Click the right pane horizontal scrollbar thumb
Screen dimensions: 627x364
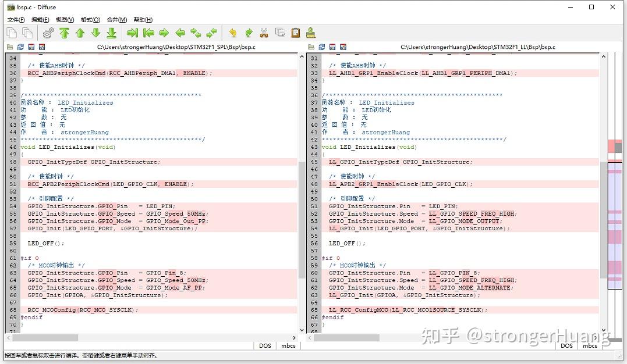[346, 338]
